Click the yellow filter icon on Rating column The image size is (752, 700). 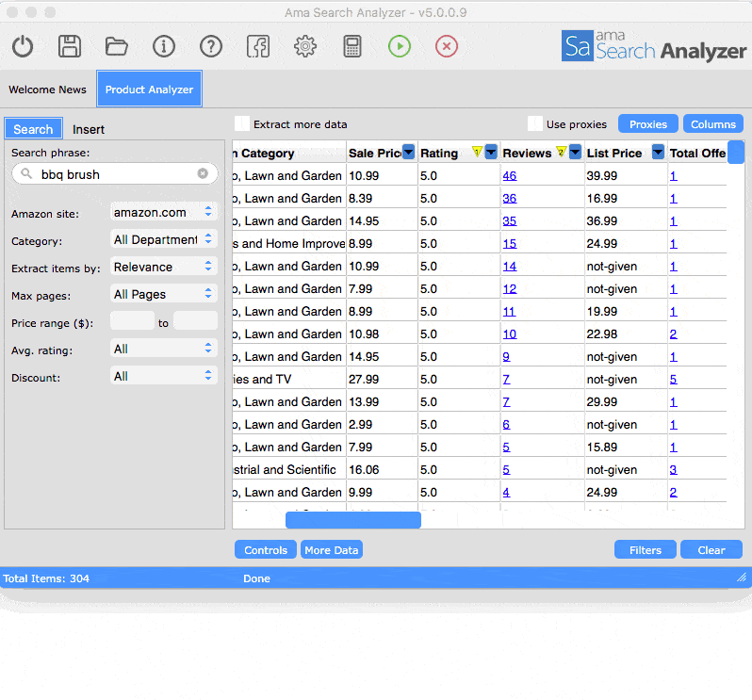[x=477, y=152]
